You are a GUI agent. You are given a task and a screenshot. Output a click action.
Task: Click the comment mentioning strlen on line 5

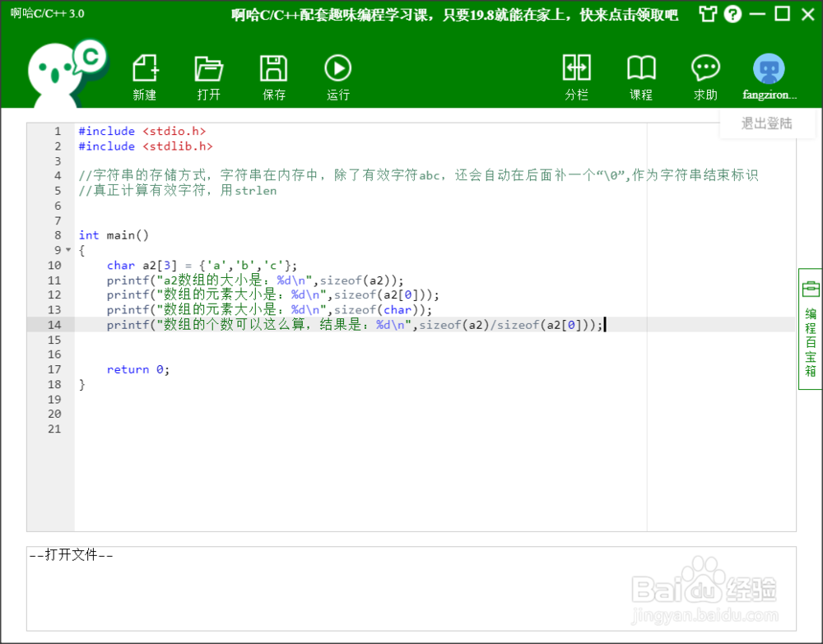[178, 190]
